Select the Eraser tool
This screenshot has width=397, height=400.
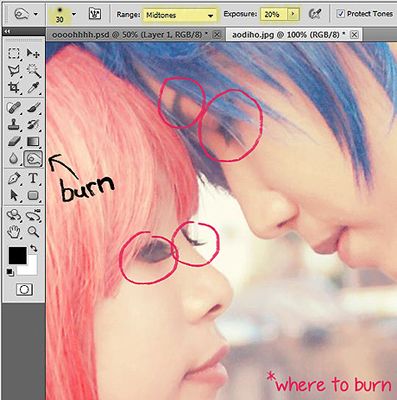pyautogui.click(x=14, y=142)
